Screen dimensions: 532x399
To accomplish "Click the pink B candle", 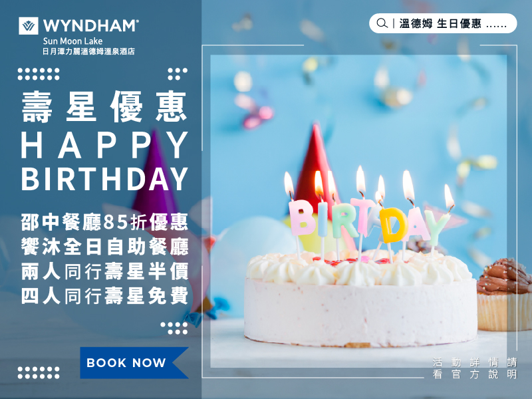I will [x=301, y=218].
